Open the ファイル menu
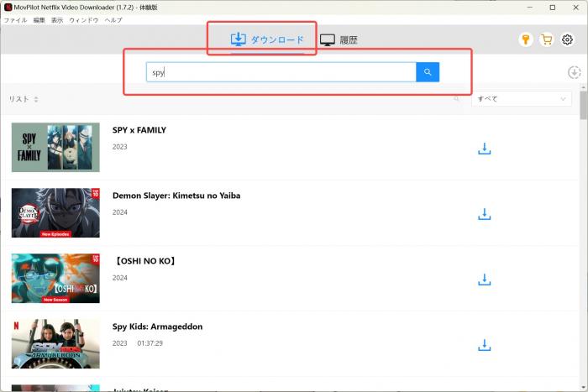The image size is (588, 392). [15, 20]
